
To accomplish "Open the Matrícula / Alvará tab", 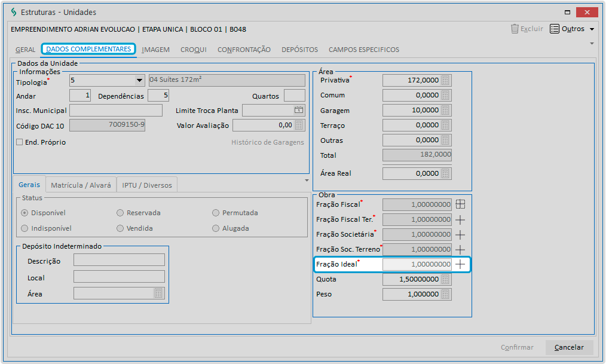I will 81,185.
